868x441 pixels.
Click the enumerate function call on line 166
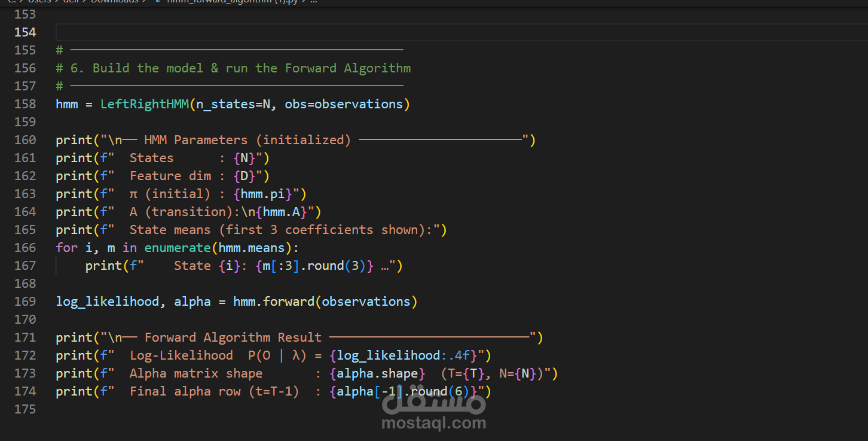tap(177, 248)
